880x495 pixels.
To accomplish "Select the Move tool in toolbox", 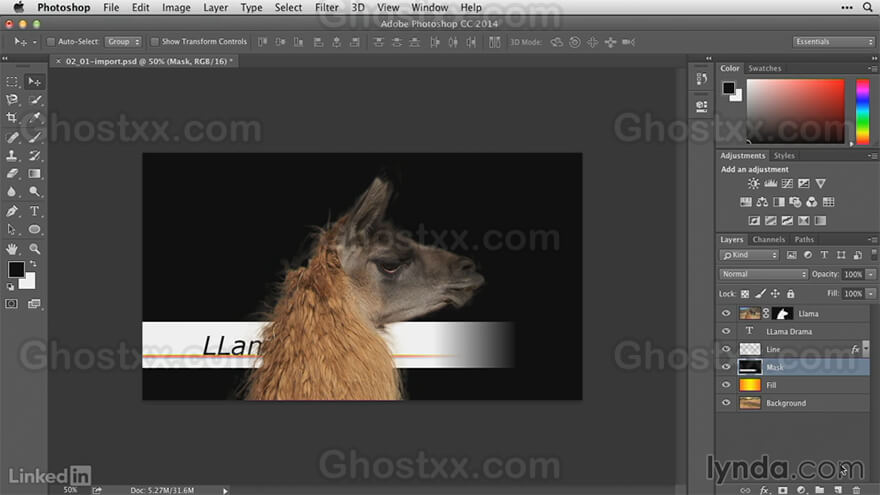I will (x=34, y=81).
